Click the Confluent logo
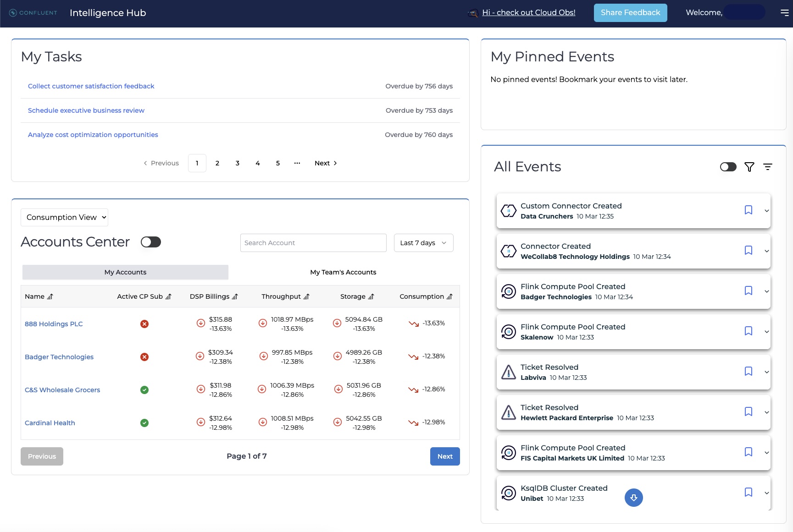793x532 pixels. [33, 13]
